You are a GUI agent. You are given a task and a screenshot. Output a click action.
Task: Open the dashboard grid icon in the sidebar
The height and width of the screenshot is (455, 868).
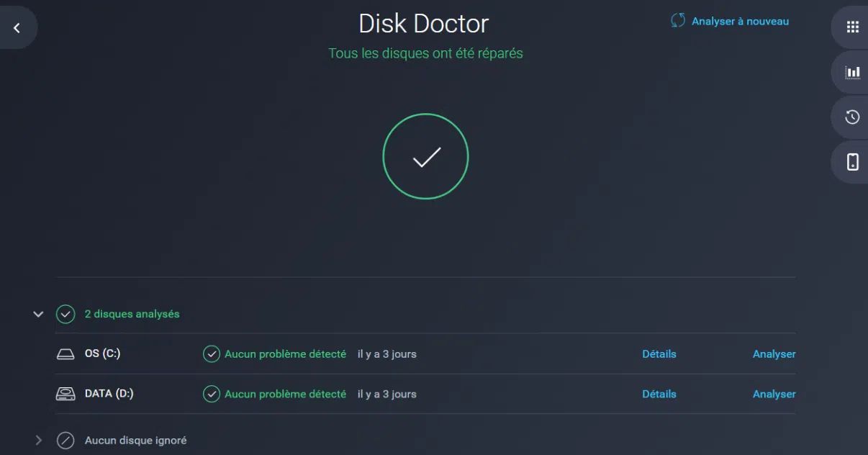click(852, 27)
